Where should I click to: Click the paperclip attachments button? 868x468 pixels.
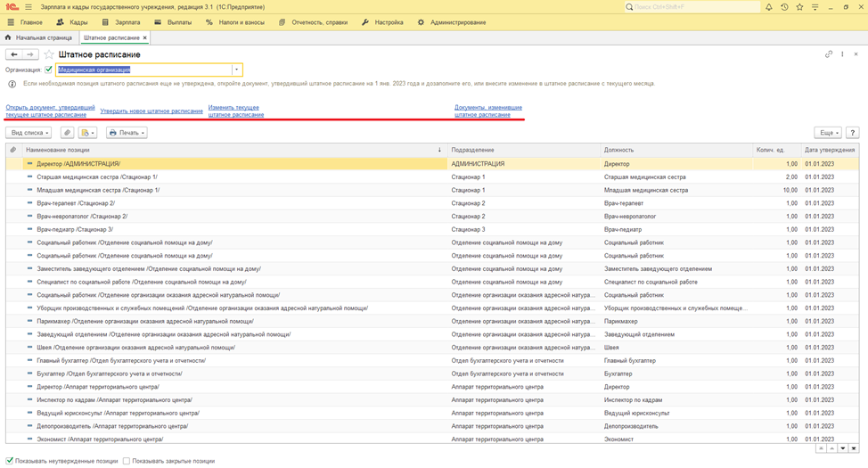pyautogui.click(x=67, y=133)
